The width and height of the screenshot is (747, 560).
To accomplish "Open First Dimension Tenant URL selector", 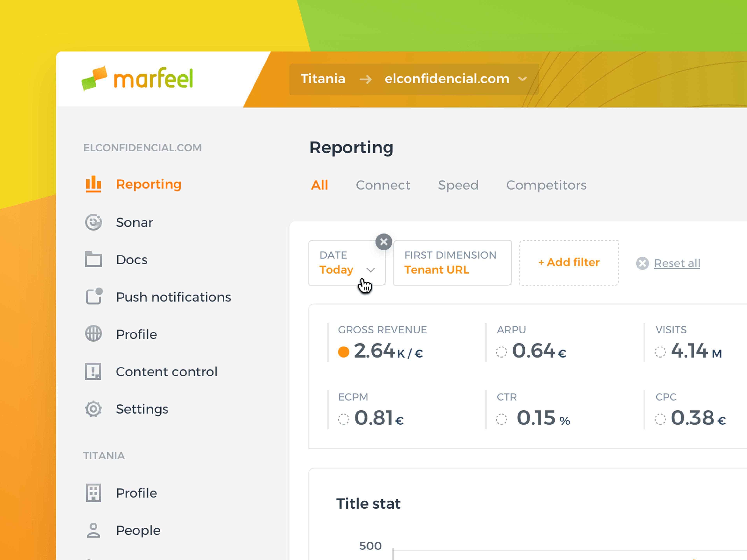I will coord(452,263).
